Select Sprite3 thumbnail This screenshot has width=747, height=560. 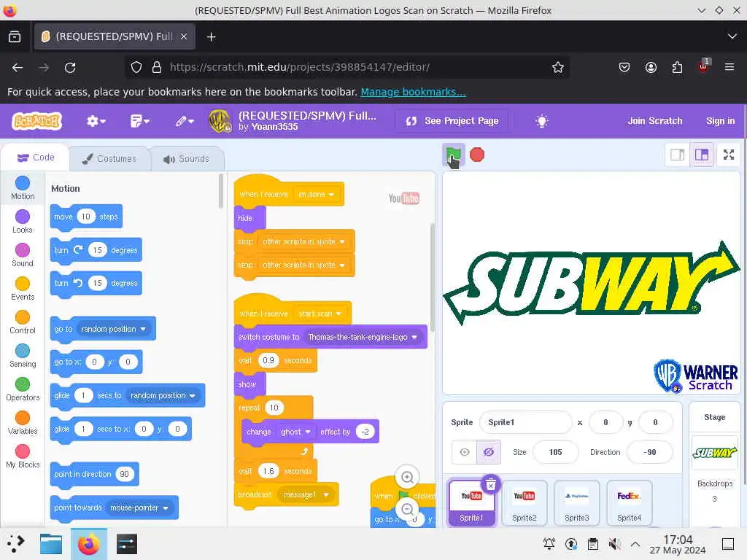(x=576, y=503)
